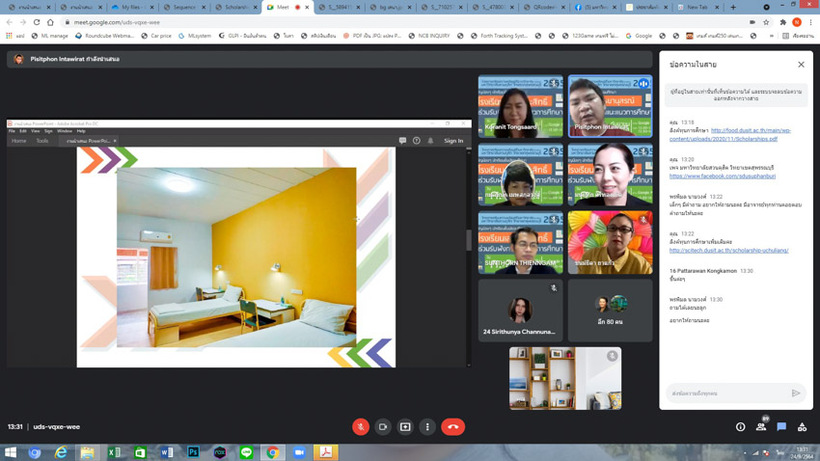Open the three-dot more options menu

click(x=427, y=426)
